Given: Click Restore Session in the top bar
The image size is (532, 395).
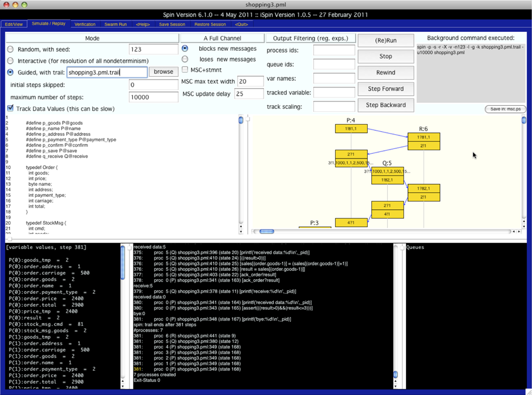Looking at the screenshot, I should coord(210,24).
